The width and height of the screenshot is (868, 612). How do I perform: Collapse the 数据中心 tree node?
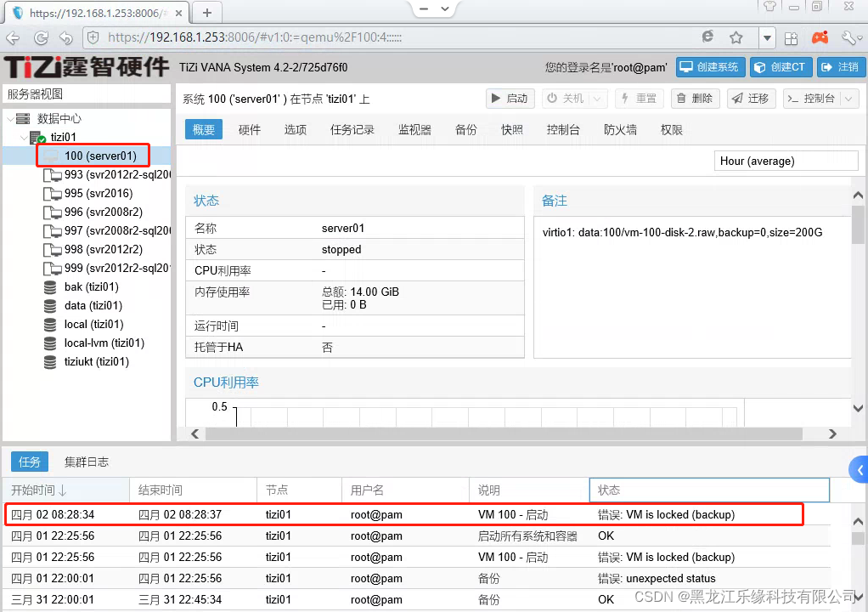click(10, 118)
